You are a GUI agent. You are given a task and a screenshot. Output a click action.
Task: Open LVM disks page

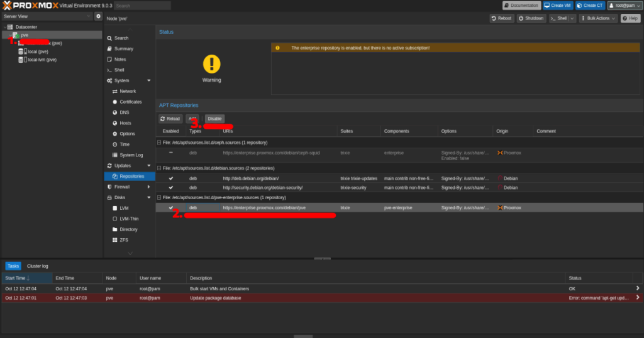click(130, 209)
